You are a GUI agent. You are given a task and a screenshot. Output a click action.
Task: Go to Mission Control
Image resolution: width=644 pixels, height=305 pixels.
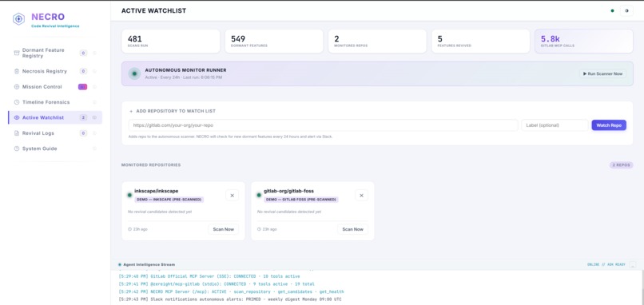[55, 86]
